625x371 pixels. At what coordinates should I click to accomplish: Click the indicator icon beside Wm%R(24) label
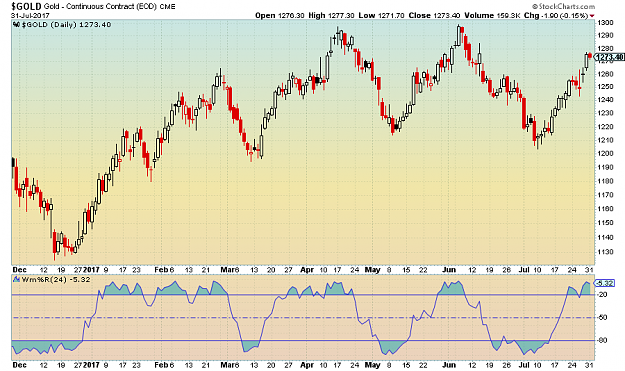click(x=16, y=280)
